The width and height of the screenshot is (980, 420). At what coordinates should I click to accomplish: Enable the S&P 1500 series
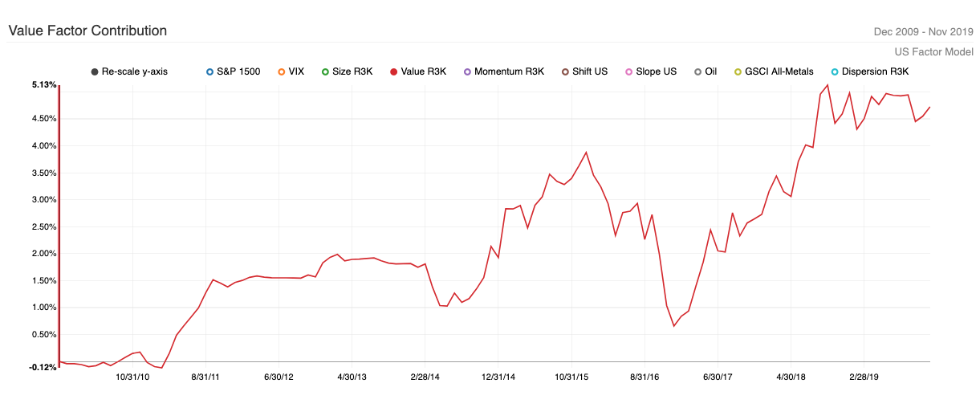pyautogui.click(x=233, y=71)
